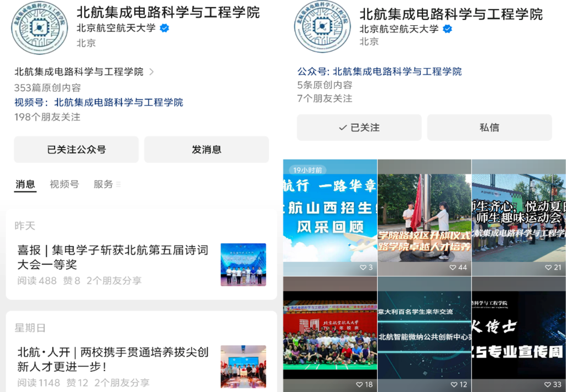The height and width of the screenshot is (392, 566).
Task: Tap the heart icon showing 33 likes
Action: click(x=548, y=384)
